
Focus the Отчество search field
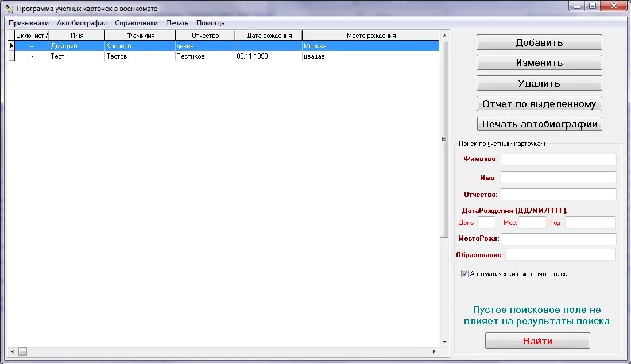click(x=558, y=194)
